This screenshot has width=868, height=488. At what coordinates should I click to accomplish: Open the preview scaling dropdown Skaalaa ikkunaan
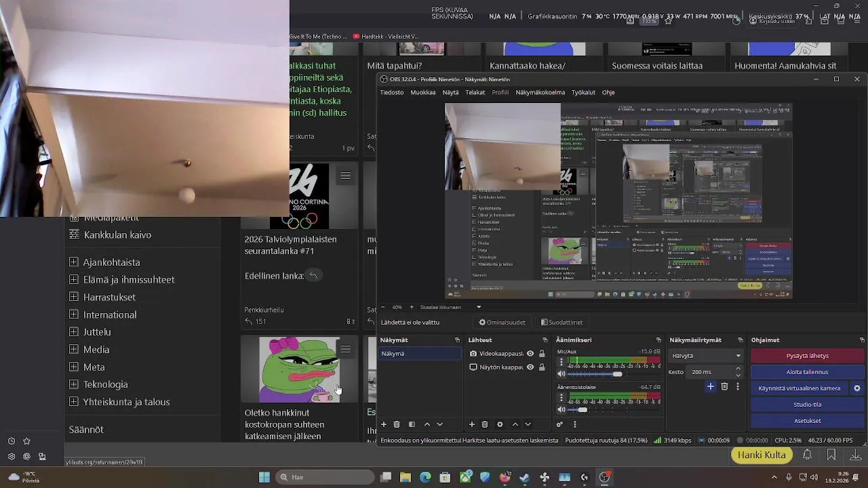coord(451,307)
